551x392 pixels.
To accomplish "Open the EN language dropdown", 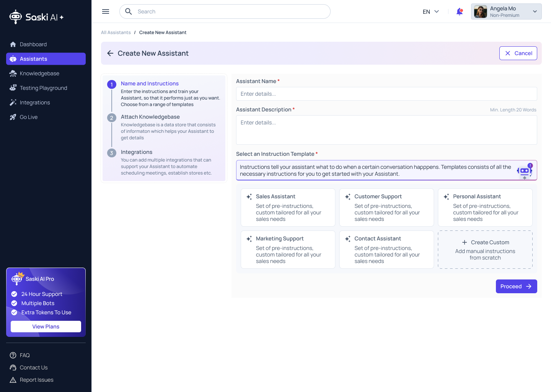I will [430, 11].
